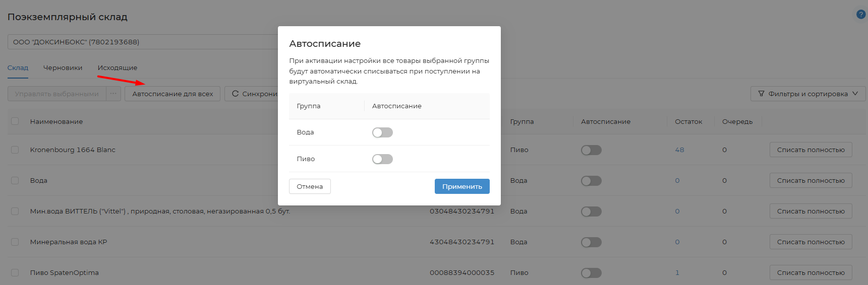Check the Пиво SpatenOptima row checkbox
Viewport: 868px width, 285px height.
[x=15, y=273]
